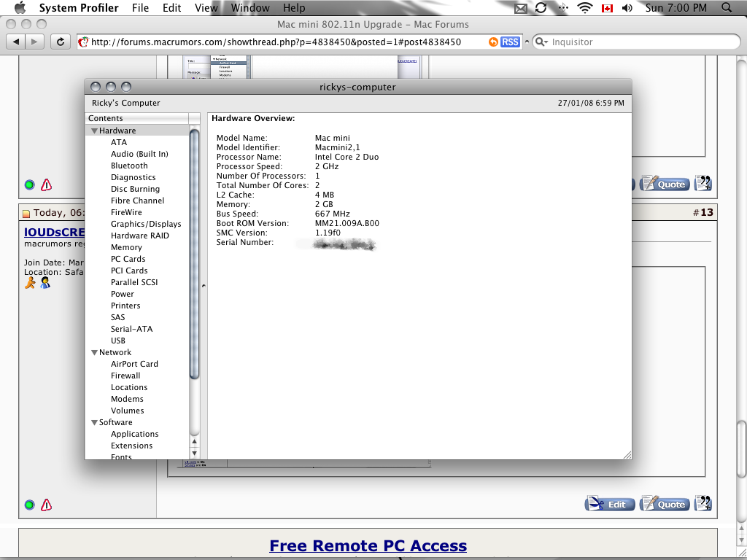Open the Window menu
Viewport: 747px width, 560px height.
(250, 7)
